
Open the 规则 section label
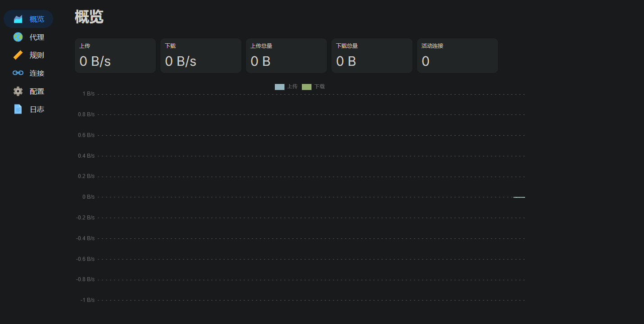[x=37, y=55]
